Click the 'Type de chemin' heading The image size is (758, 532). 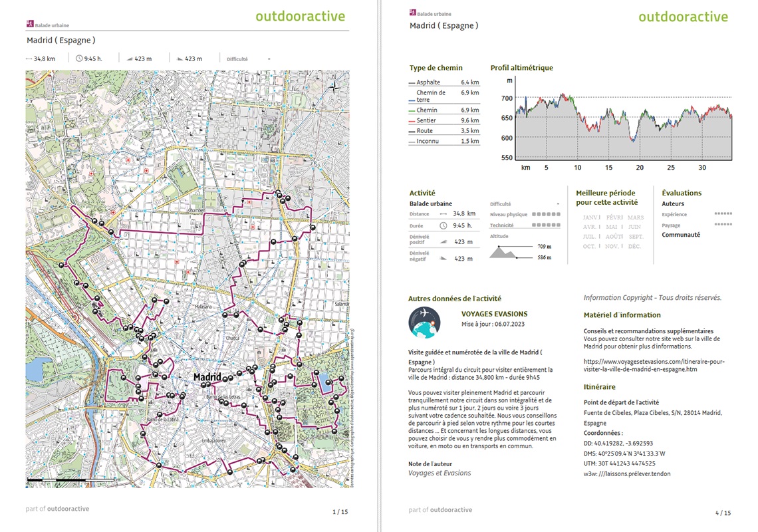[436, 68]
